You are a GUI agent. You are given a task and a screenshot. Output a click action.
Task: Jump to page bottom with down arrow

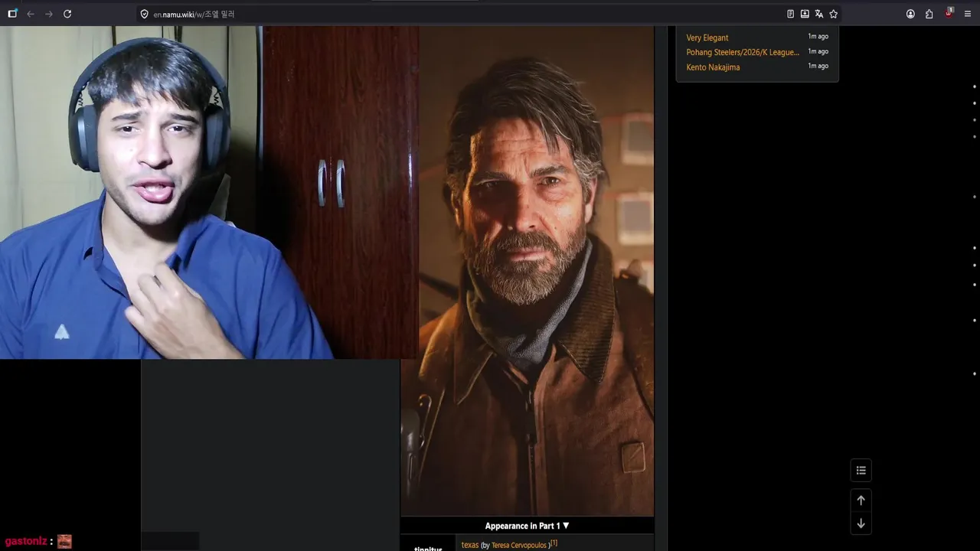861,523
